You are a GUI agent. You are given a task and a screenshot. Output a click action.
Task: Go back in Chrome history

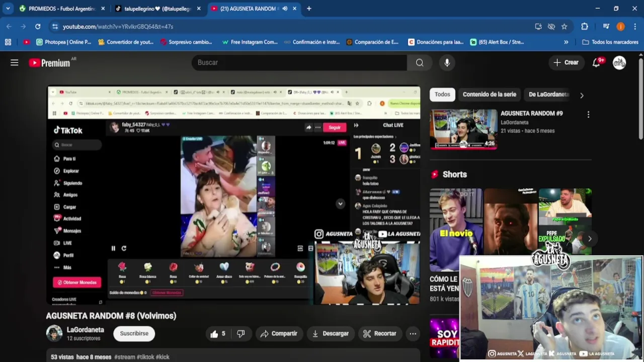[9, 26]
